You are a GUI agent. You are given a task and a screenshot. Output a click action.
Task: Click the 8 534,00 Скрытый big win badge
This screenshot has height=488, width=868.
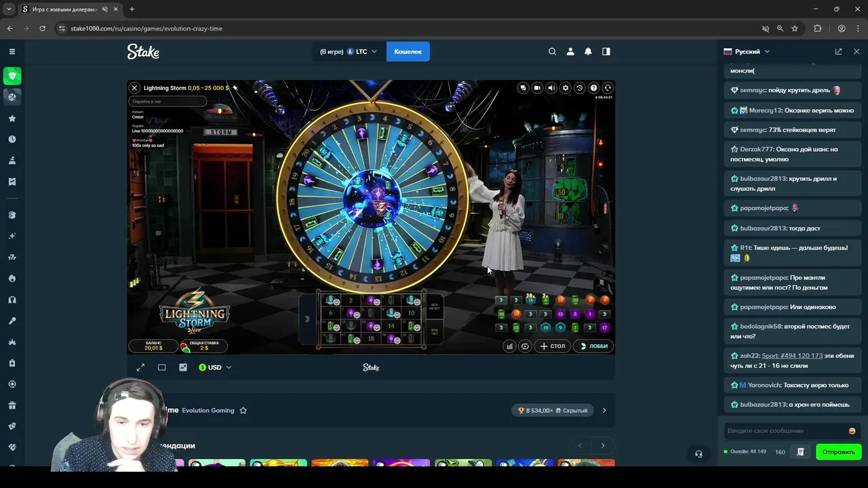click(x=553, y=410)
